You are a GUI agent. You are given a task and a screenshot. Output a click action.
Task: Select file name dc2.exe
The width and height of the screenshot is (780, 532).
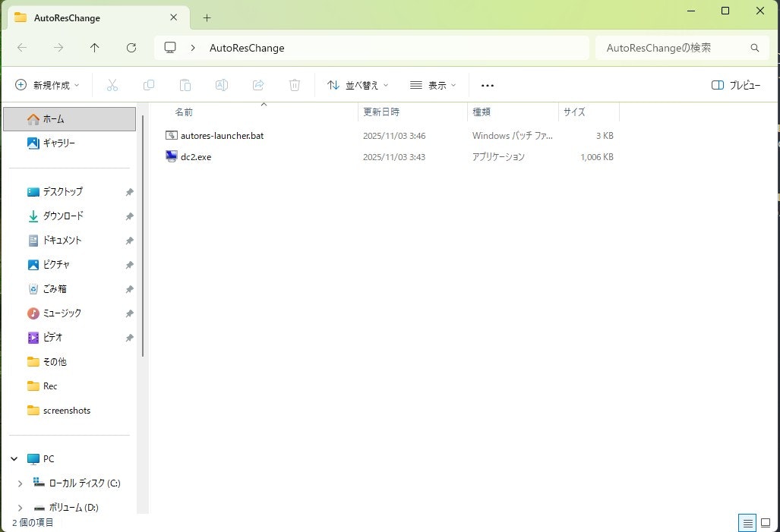(196, 157)
